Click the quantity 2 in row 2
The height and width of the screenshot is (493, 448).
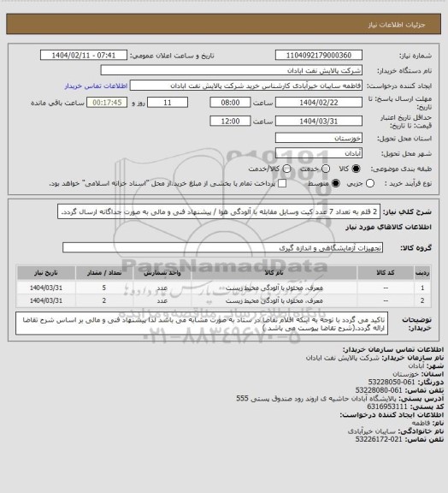point(104,301)
